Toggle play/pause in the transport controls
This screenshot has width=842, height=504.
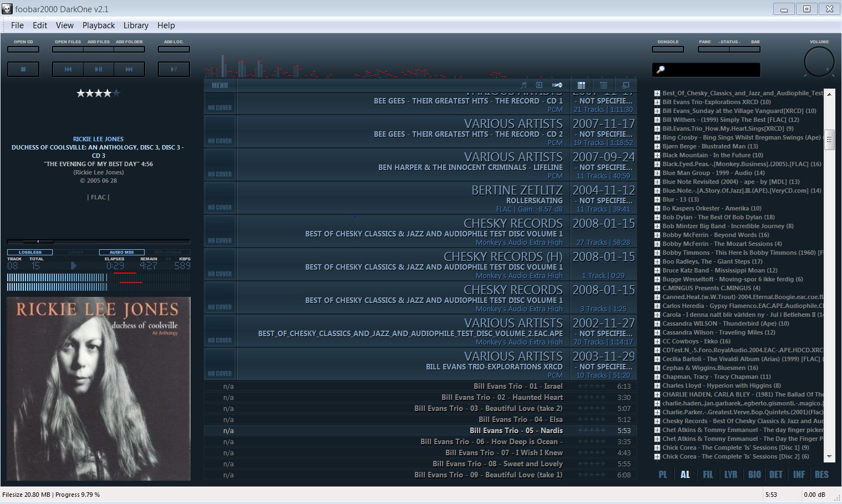click(99, 69)
